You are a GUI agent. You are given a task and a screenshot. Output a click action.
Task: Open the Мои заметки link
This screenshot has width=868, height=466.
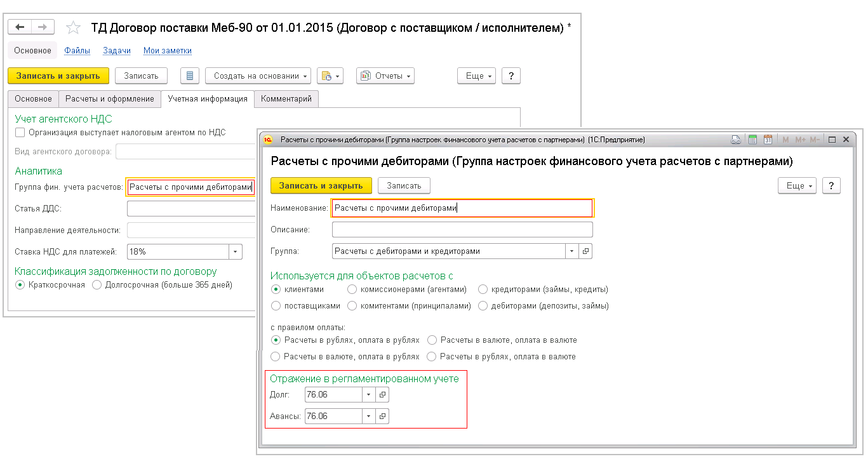[168, 51]
